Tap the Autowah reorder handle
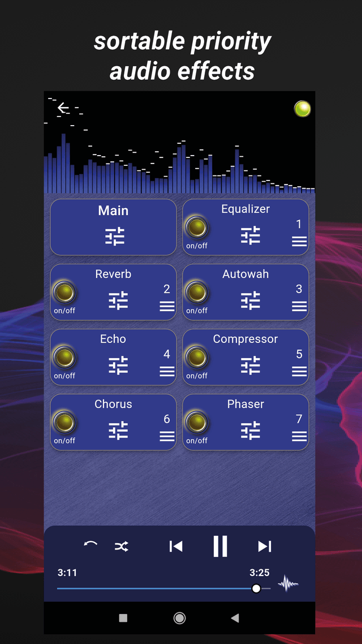Screen dimensions: 362x644 299,306
